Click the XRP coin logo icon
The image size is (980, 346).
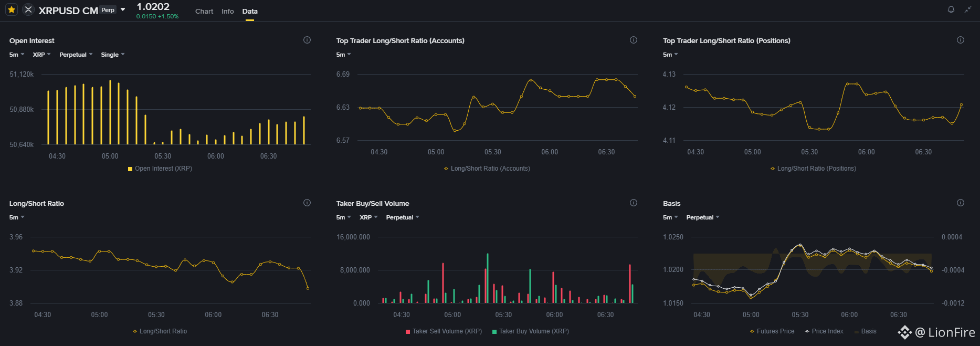point(28,9)
